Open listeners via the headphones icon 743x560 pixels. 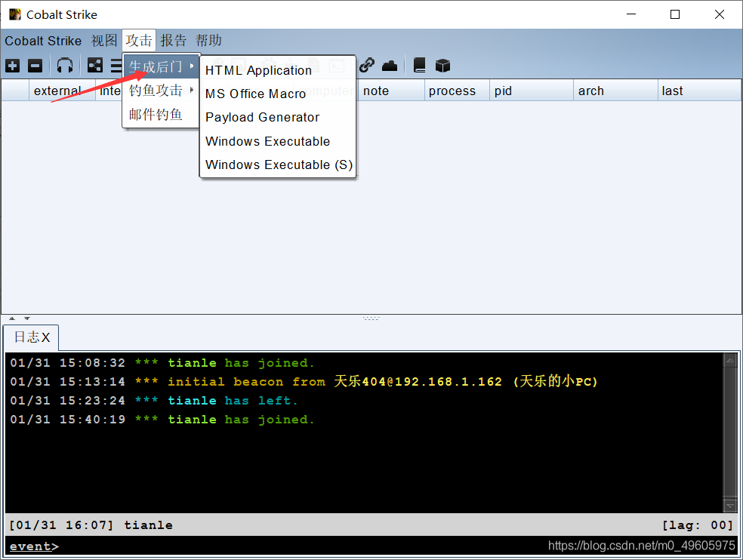pyautogui.click(x=65, y=66)
